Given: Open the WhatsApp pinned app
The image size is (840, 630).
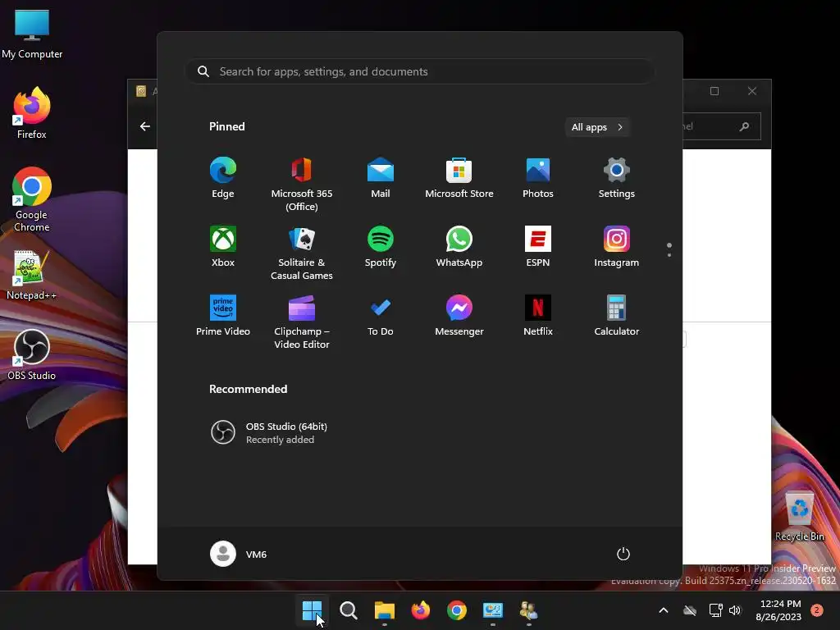Looking at the screenshot, I should (459, 247).
